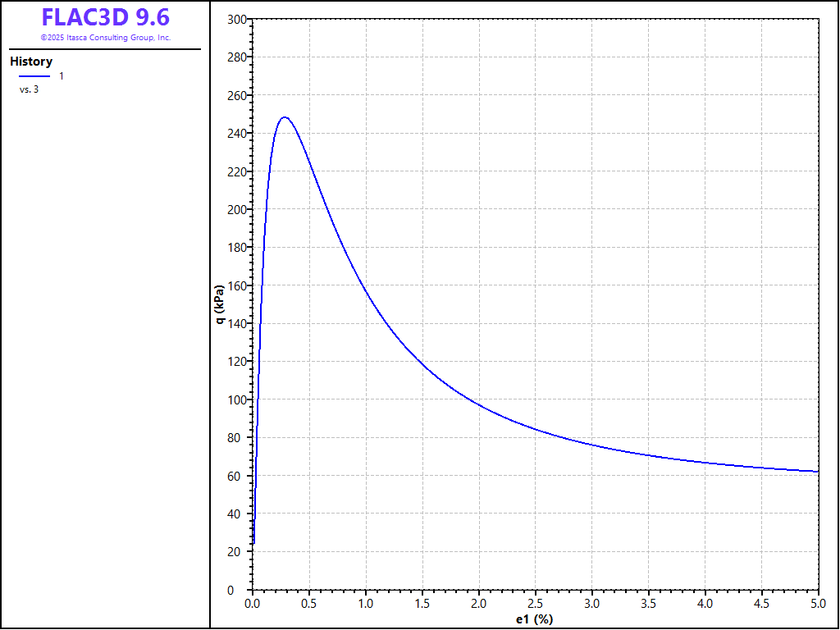Select the History legend heading
The height and width of the screenshot is (630, 840).
[31, 62]
